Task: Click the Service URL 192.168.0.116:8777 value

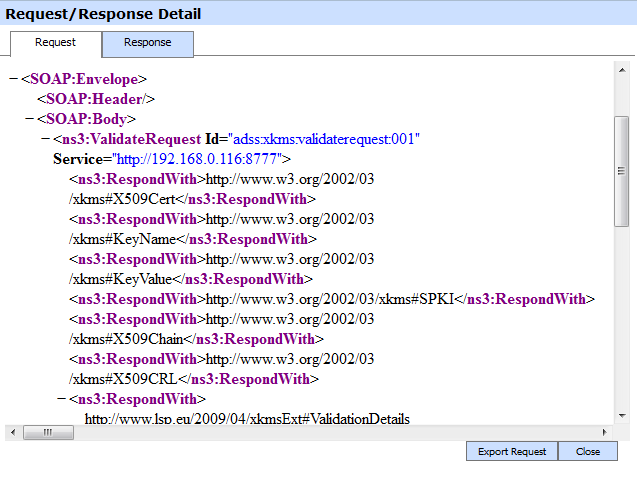Action: (x=200, y=159)
